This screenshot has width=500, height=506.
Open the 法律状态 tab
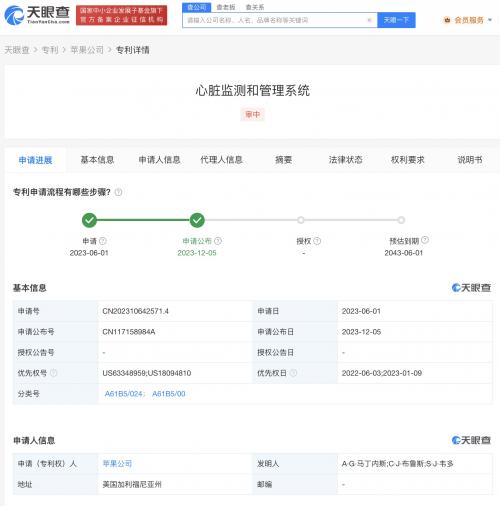(345, 160)
